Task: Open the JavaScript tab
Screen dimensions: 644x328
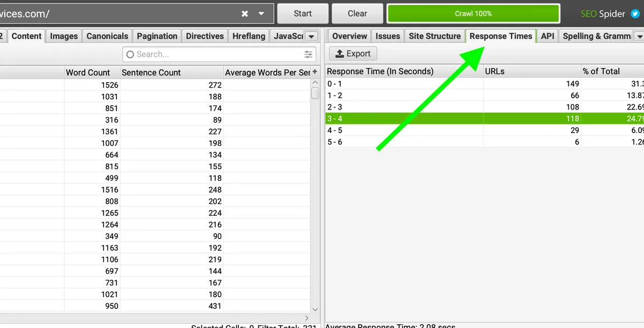Action: click(x=288, y=36)
